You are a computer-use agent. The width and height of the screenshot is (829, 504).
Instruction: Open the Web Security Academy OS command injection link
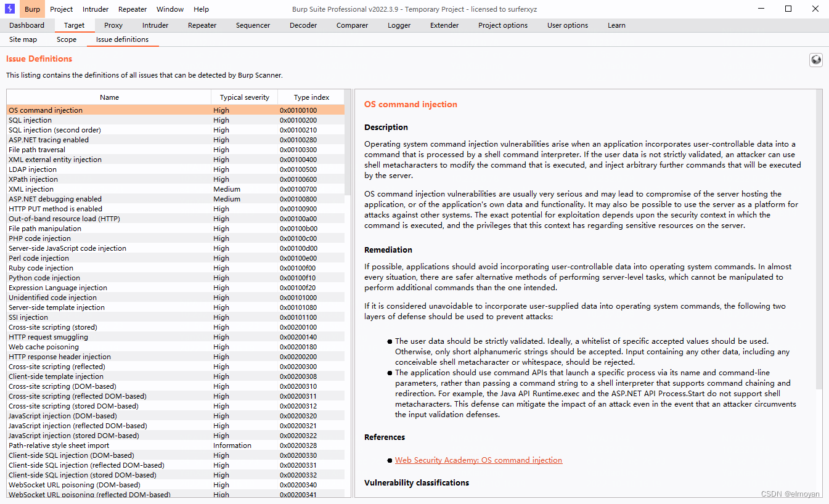point(478,460)
